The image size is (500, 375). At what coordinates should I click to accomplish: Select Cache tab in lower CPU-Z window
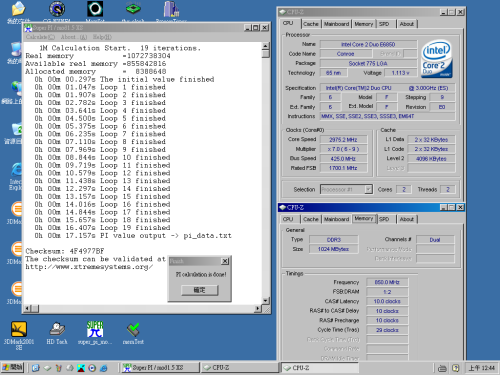click(x=311, y=219)
